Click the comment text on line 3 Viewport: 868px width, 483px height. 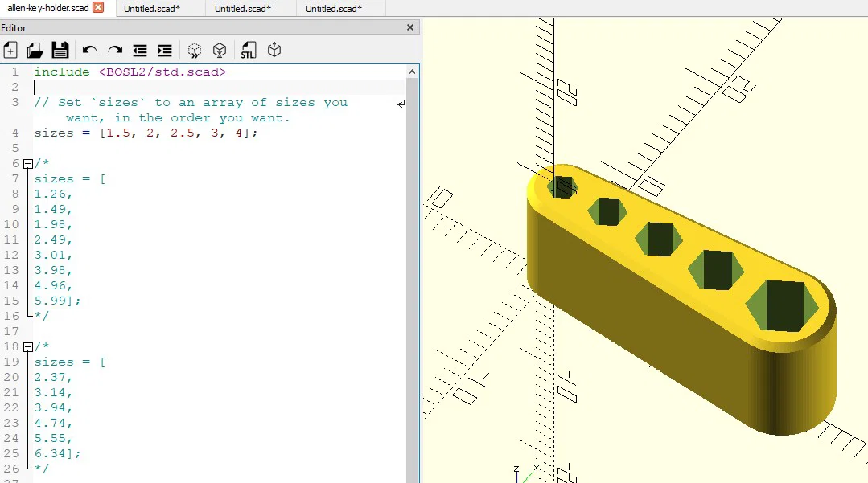(x=191, y=110)
